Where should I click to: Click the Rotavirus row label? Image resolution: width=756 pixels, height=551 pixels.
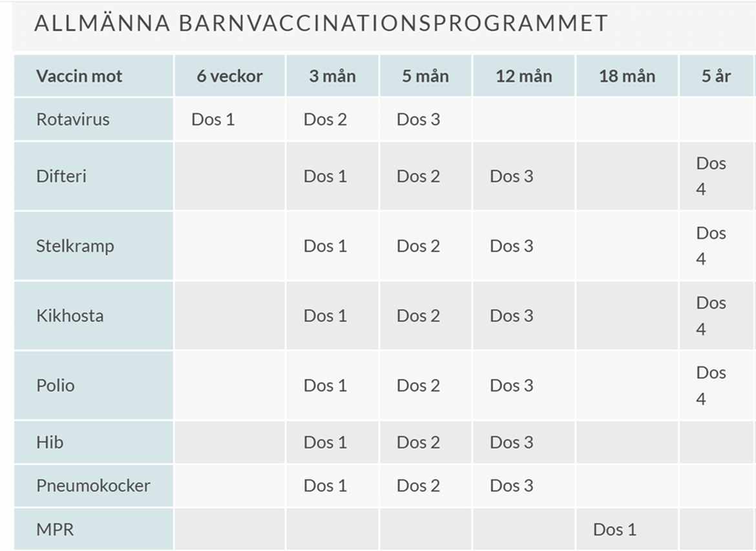73,120
